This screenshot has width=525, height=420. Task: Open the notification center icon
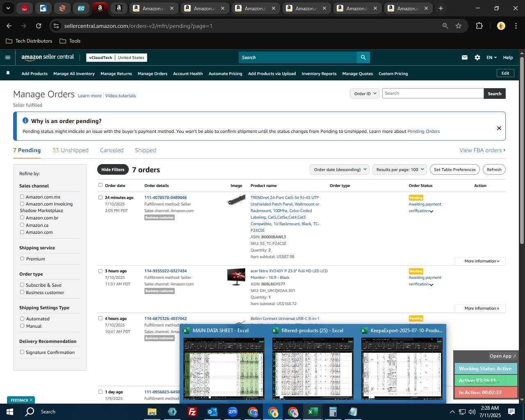click(x=511, y=412)
